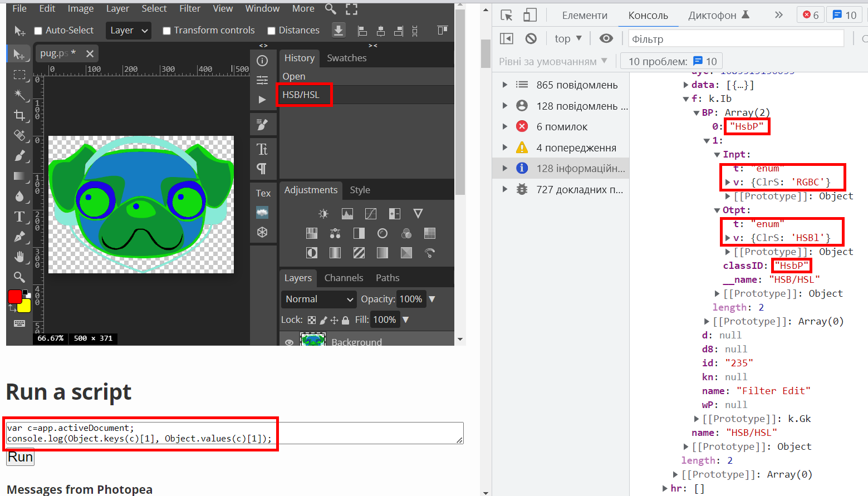This screenshot has width=868, height=496.
Task: Open the 'top' frame dropdown in DevTools
Action: pos(567,38)
